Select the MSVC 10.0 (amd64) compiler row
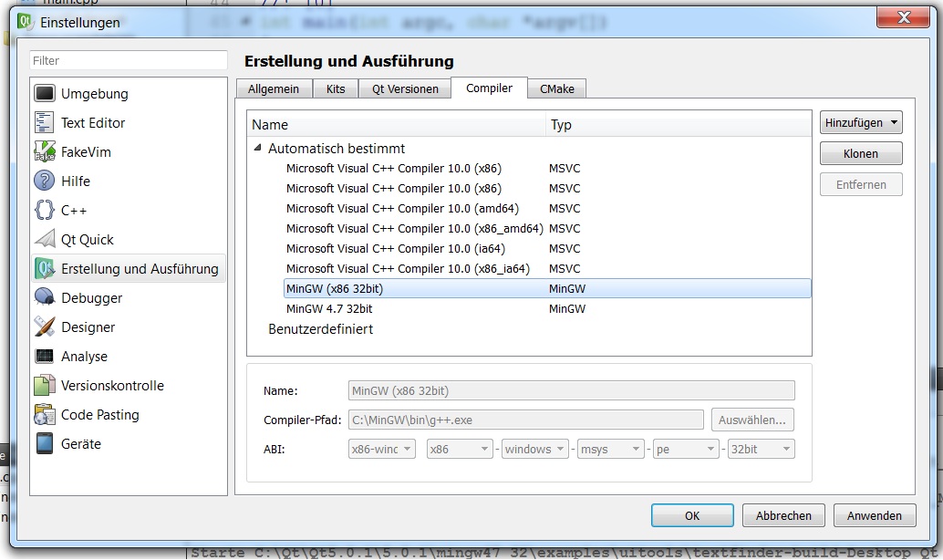The image size is (943, 560). click(x=547, y=208)
